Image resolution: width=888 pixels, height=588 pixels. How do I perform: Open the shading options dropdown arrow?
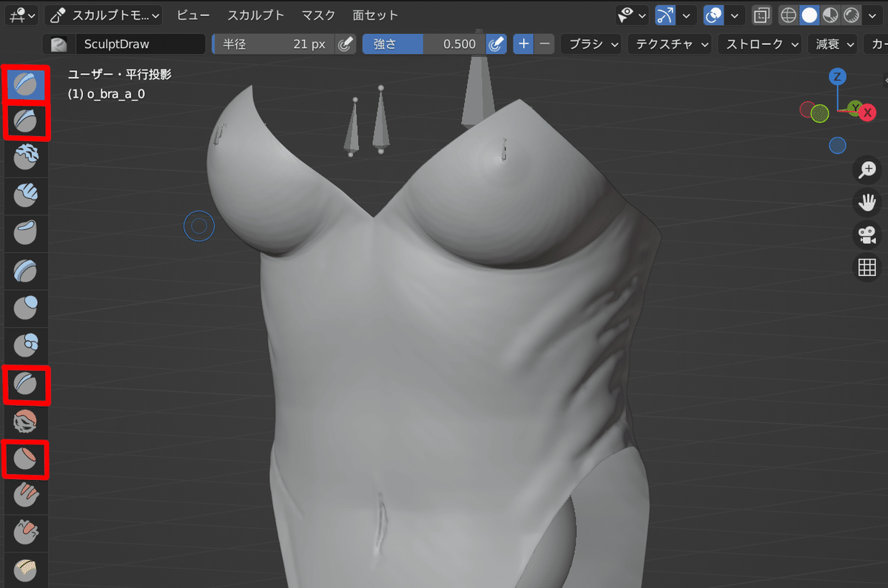(x=872, y=15)
